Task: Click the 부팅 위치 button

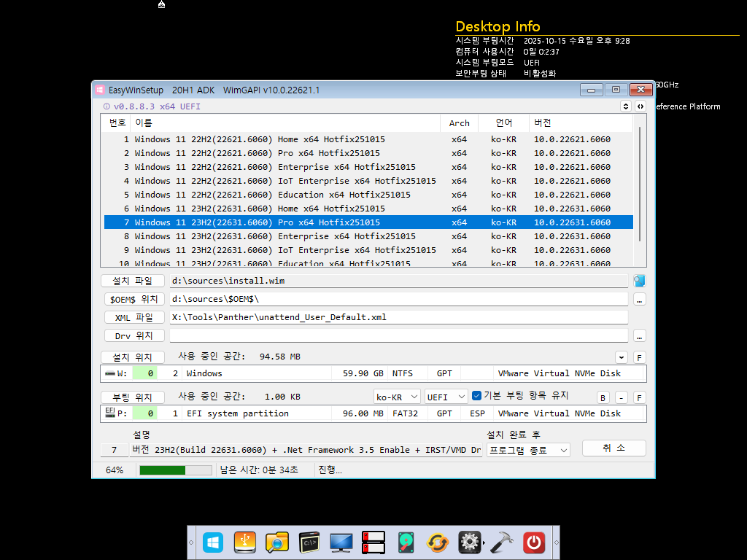Action: coord(133,397)
